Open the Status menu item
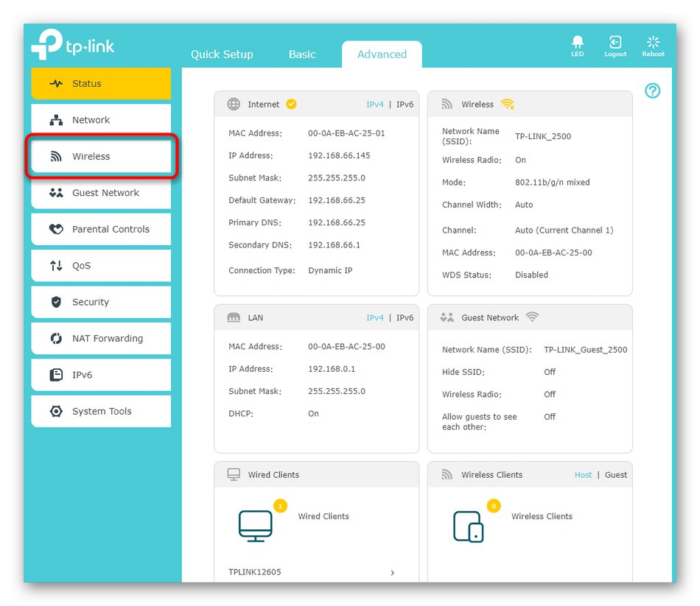 101,83
